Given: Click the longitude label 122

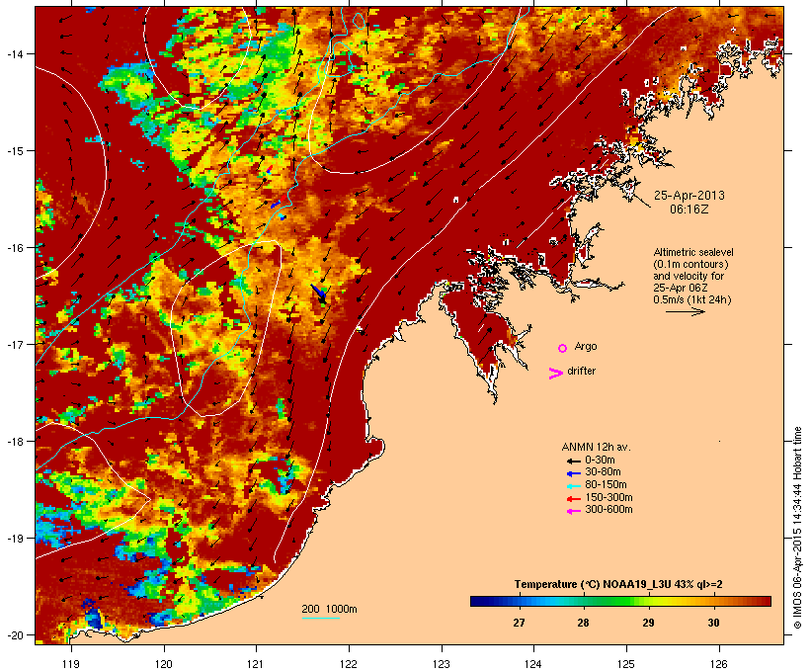Looking at the screenshot, I should [349, 664].
